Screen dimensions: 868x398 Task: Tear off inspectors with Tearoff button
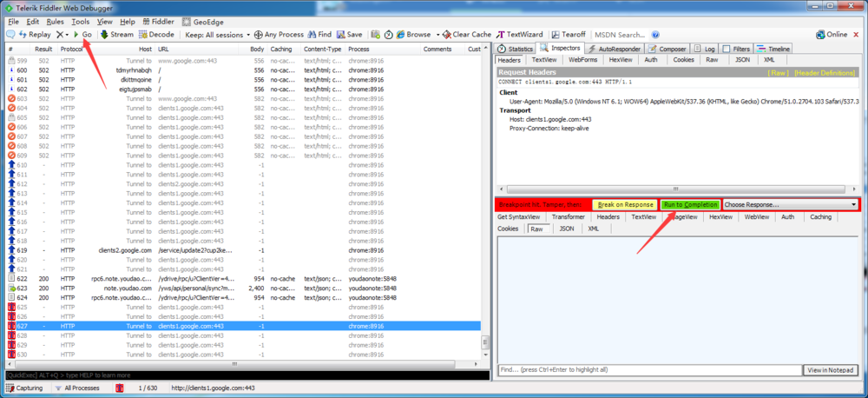pos(569,35)
